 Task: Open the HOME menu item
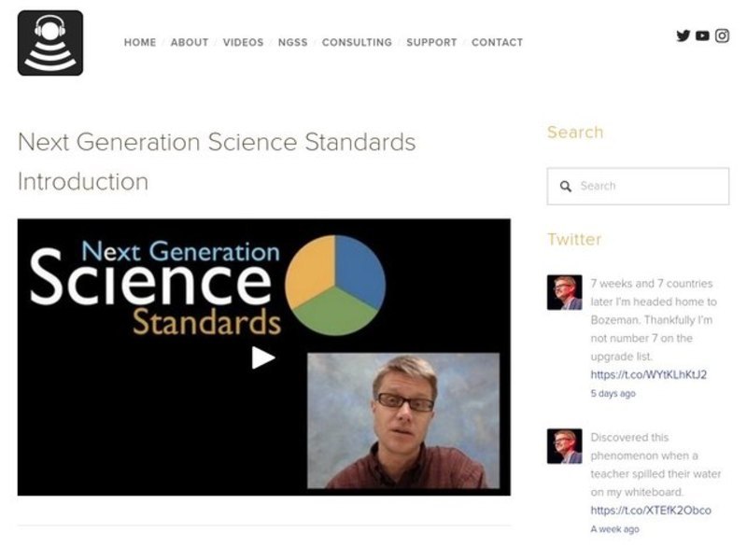[x=140, y=42]
